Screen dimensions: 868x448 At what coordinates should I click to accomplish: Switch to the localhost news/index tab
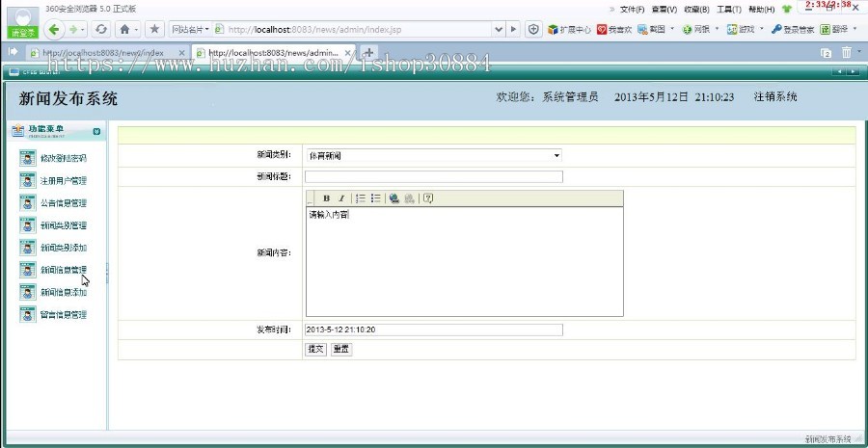click(102, 53)
